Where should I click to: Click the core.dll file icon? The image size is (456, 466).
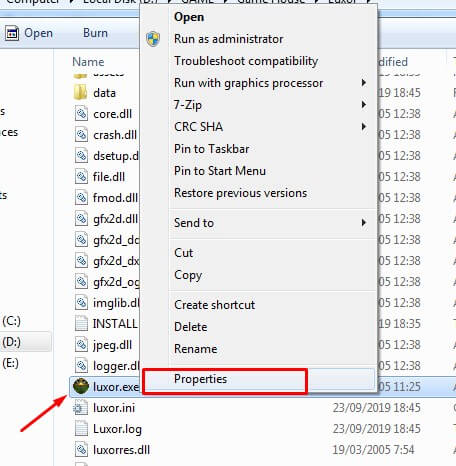click(x=81, y=114)
